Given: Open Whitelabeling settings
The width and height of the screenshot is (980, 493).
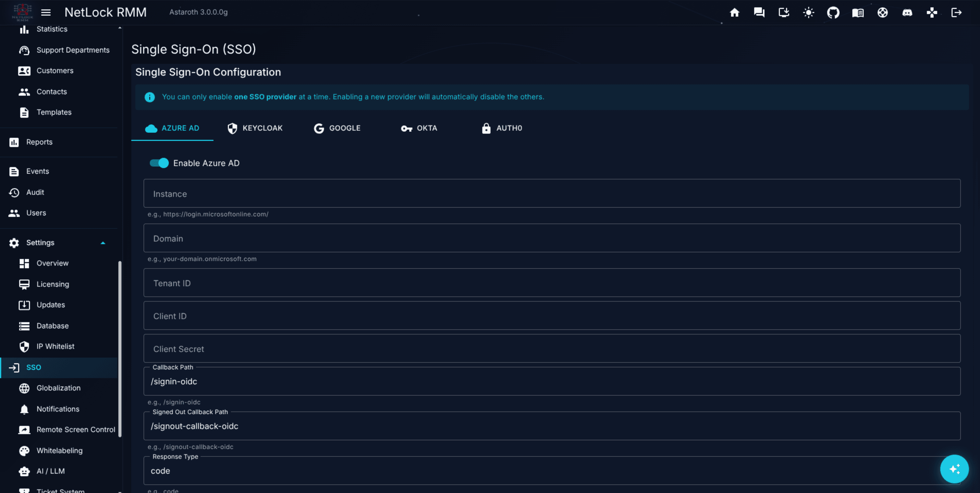Looking at the screenshot, I should (x=59, y=451).
